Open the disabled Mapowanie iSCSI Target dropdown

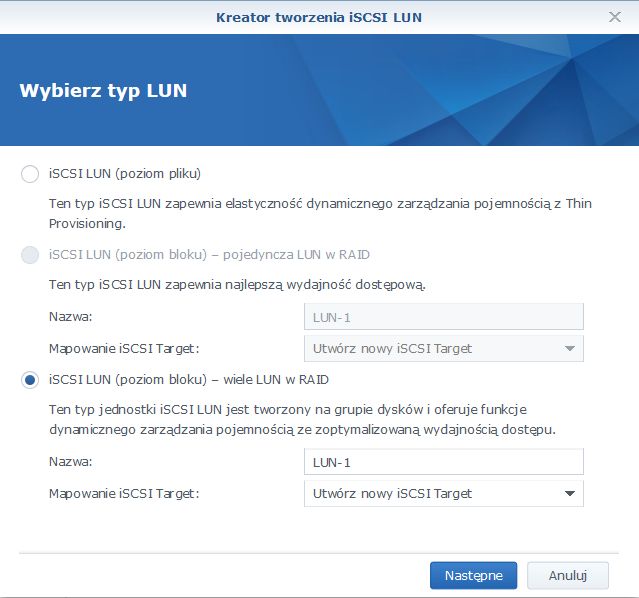pyautogui.click(x=444, y=349)
